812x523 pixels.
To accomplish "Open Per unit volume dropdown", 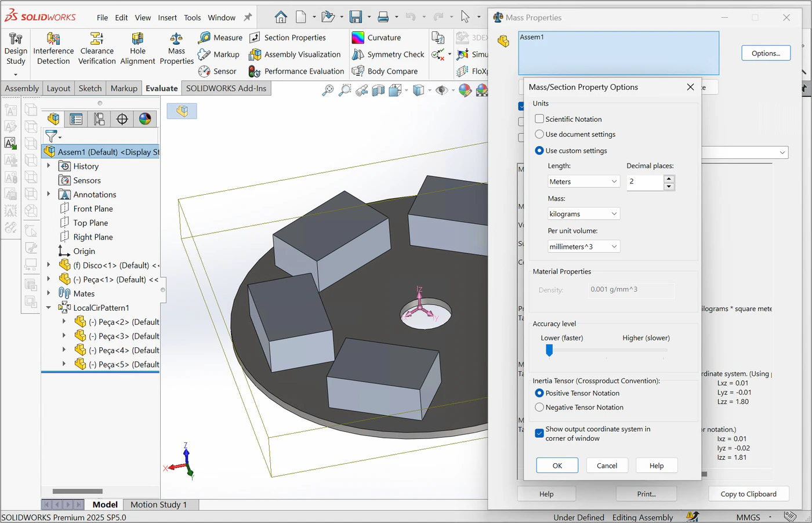I will click(x=584, y=246).
